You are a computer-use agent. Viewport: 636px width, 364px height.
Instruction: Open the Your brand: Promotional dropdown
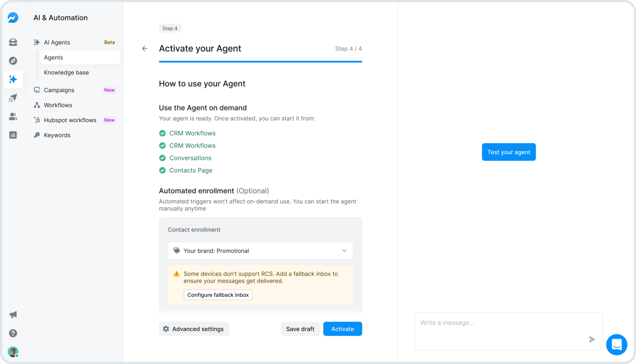pyautogui.click(x=260, y=250)
